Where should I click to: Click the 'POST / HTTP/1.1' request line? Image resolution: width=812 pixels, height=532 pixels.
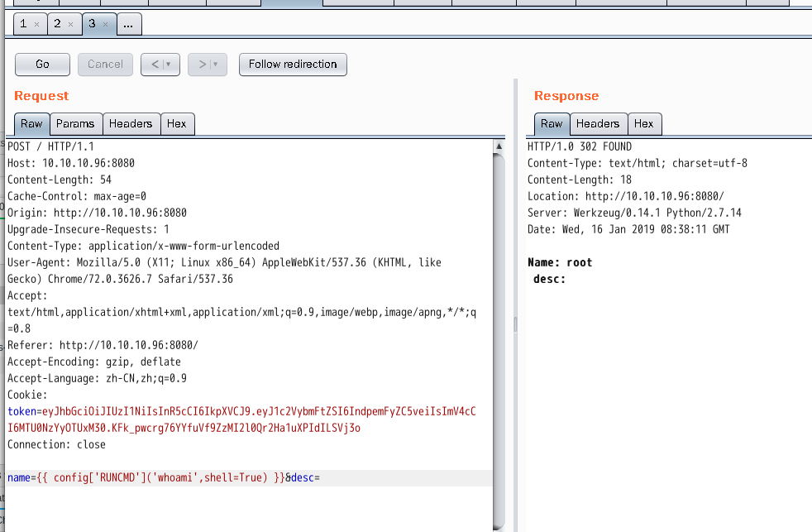click(50, 146)
